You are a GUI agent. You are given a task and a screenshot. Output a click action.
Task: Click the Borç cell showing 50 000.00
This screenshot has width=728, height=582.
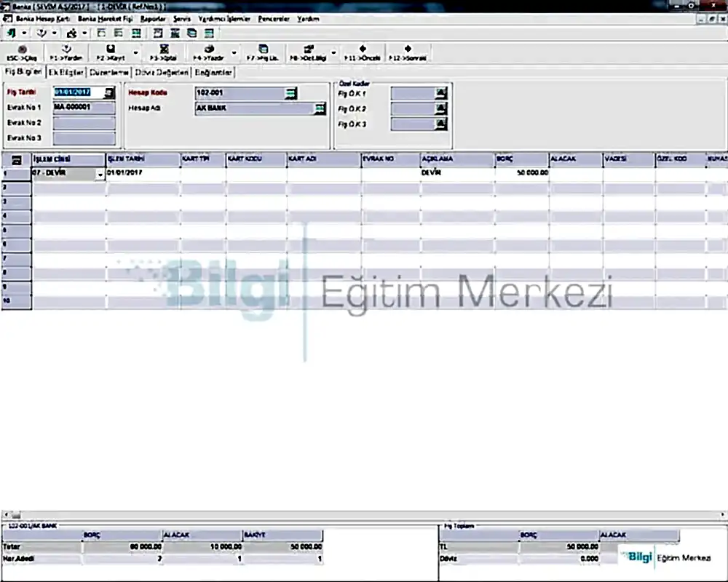tap(521, 174)
